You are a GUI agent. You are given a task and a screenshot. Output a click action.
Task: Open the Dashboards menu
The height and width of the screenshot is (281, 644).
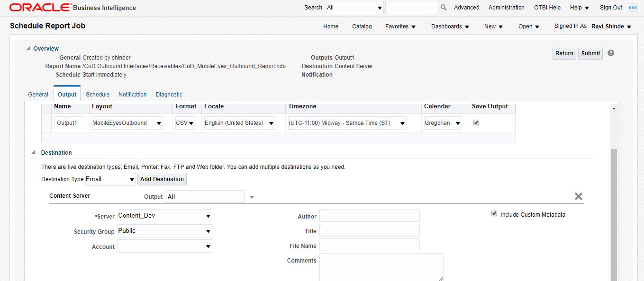450,26
